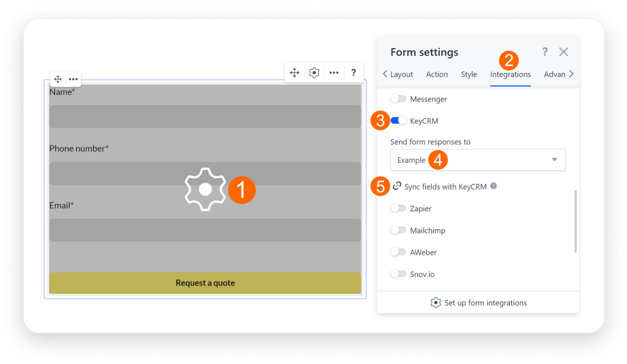The width and height of the screenshot is (627, 364).
Task: Enable the Messenger integration toggle
Action: (x=398, y=99)
